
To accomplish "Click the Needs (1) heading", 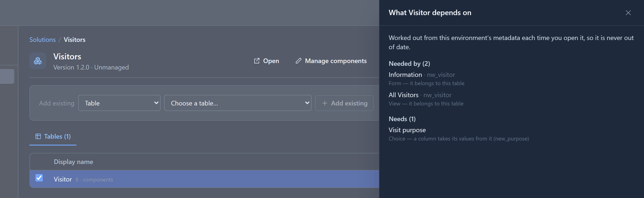I will [x=402, y=119].
